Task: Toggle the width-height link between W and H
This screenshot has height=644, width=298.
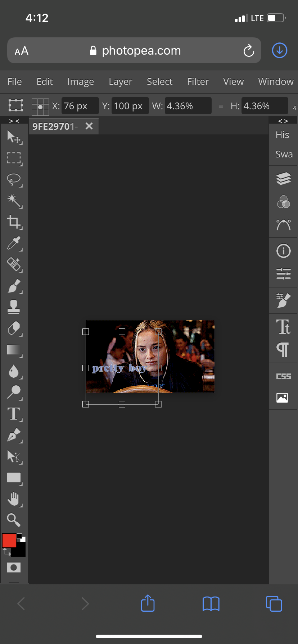Action: (x=221, y=107)
